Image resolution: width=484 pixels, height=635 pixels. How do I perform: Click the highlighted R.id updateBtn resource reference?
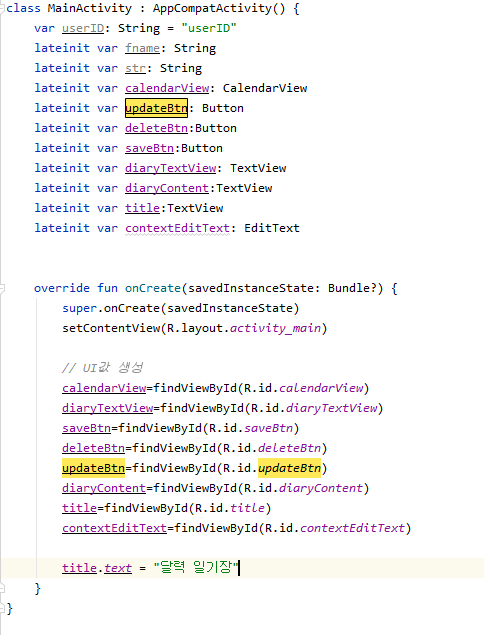click(x=289, y=468)
